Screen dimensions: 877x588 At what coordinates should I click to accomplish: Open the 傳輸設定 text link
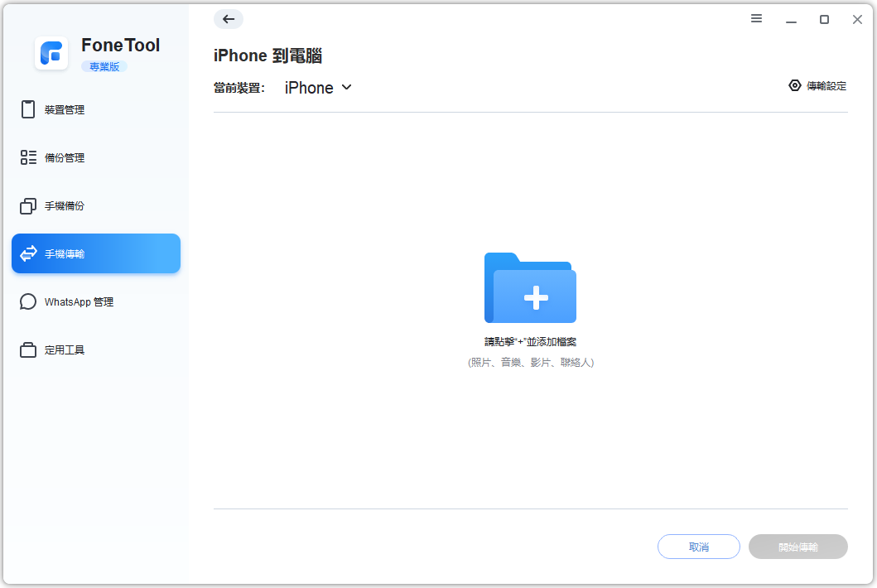(x=826, y=85)
